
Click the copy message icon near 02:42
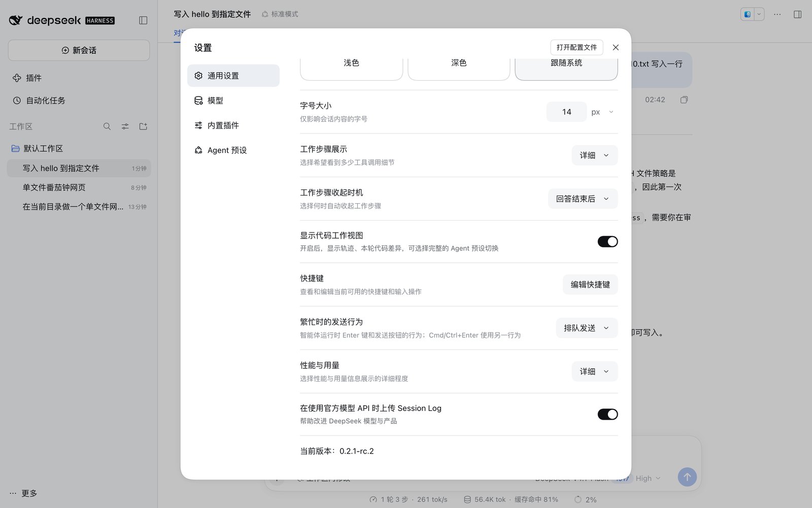[x=684, y=100]
